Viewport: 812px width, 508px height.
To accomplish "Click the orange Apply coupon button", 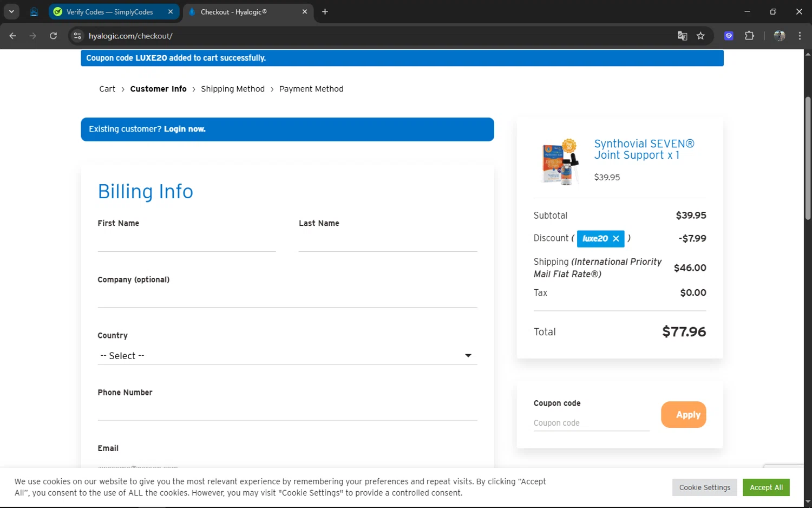I will pyautogui.click(x=683, y=414).
